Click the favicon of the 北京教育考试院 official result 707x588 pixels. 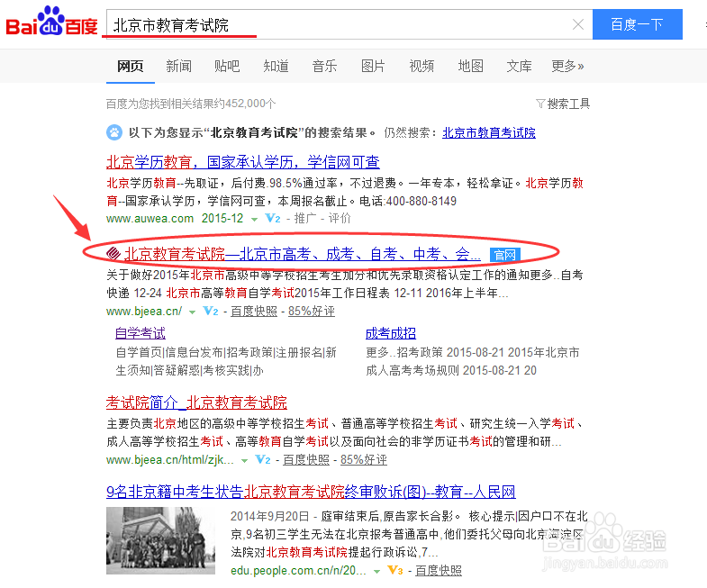coord(113,254)
